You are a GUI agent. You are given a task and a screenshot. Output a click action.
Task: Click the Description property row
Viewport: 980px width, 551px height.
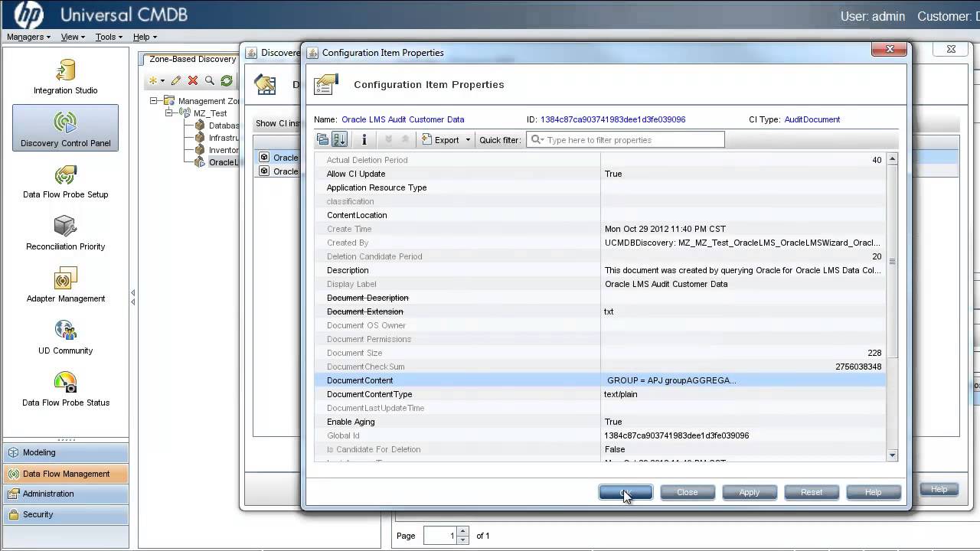pyautogui.click(x=599, y=270)
